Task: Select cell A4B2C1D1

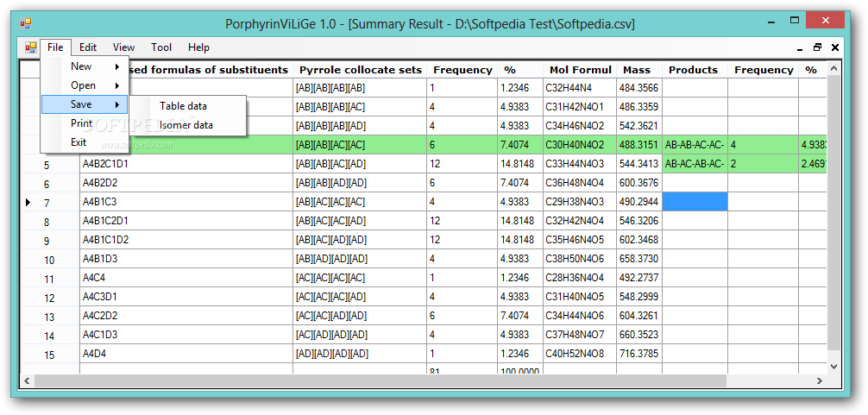Action: 186,164
